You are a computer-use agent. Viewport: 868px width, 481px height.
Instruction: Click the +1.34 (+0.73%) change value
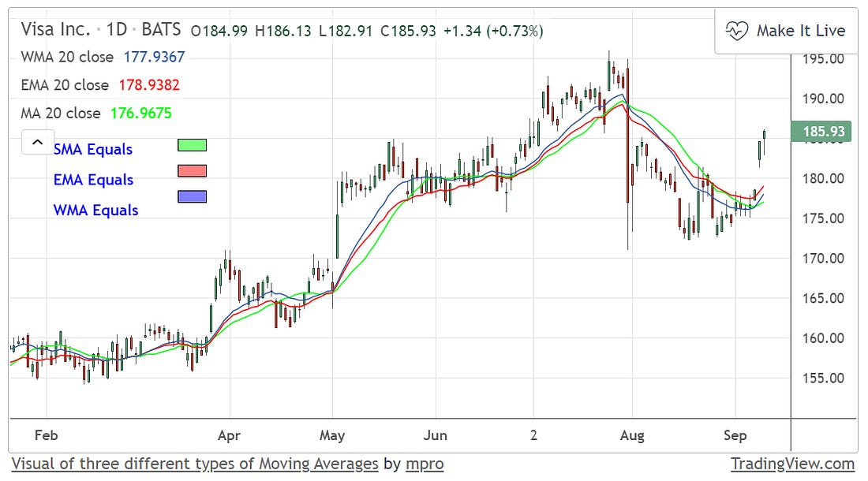coord(493,31)
